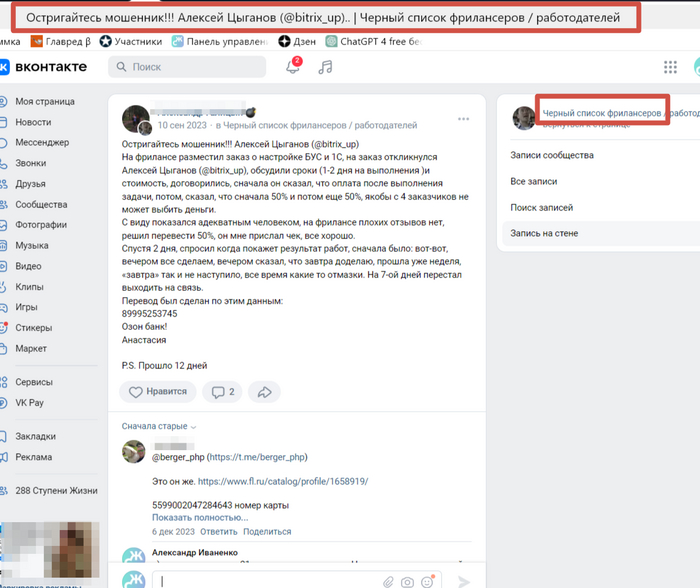Open Стикеры in the sidebar
Screen dimensions: 700x588
click(33, 328)
